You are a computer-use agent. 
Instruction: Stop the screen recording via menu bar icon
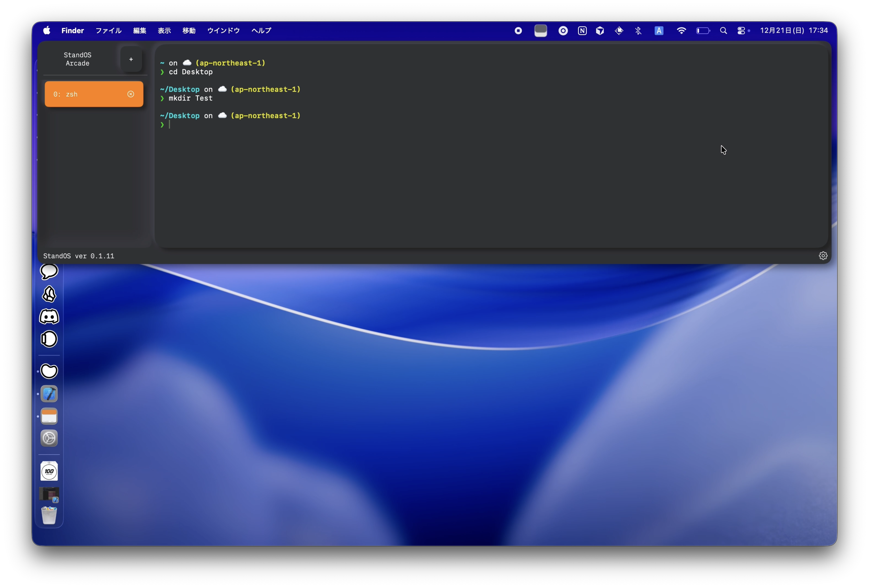point(518,31)
